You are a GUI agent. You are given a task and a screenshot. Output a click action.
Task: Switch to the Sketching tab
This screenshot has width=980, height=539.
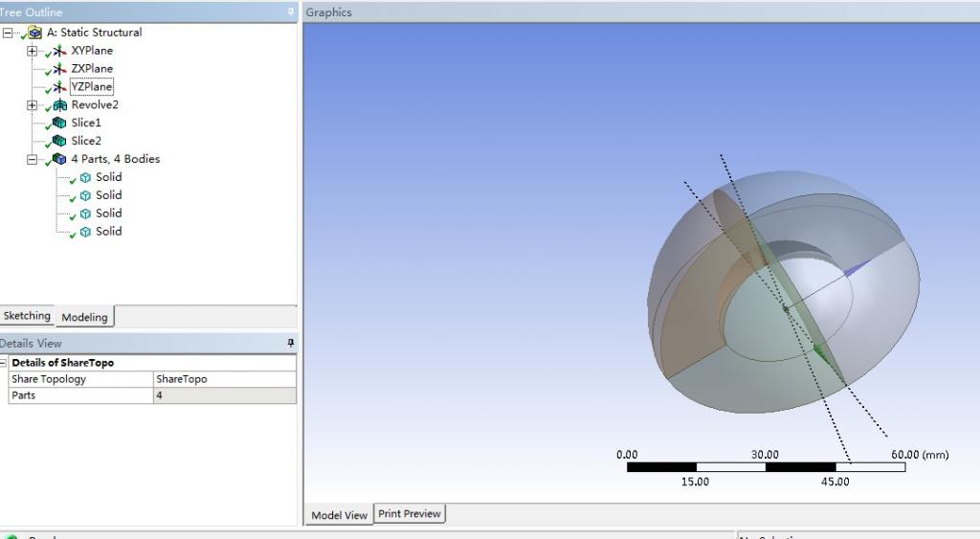(27, 316)
